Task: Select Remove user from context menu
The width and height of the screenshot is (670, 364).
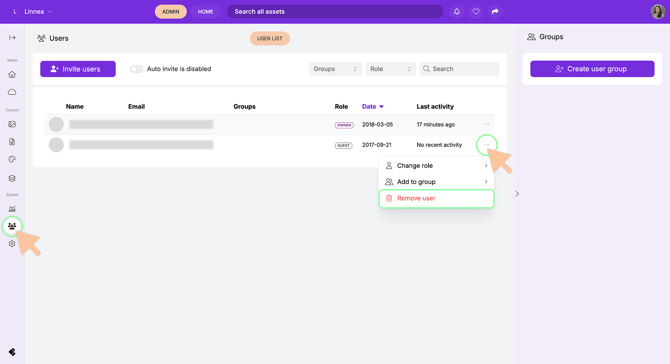Action: click(x=436, y=199)
